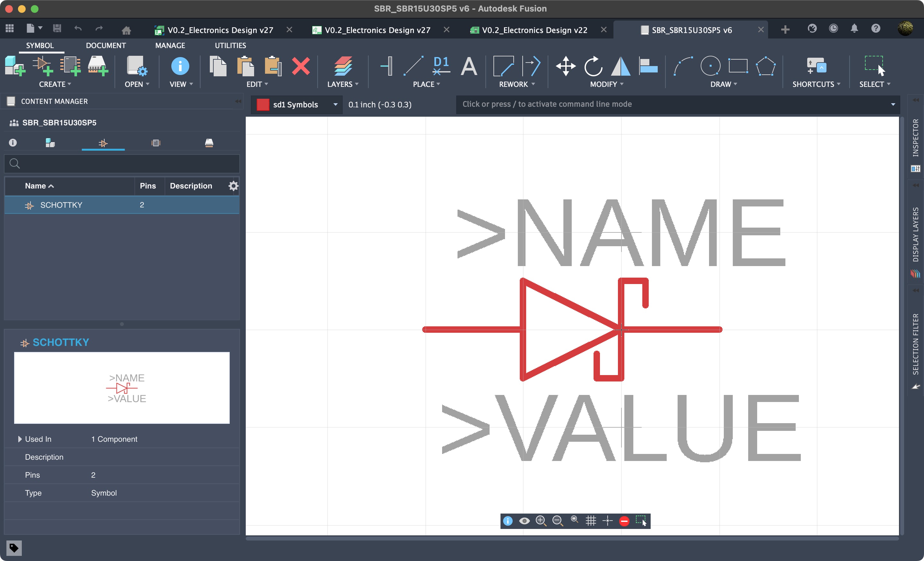
Task: Open the sd1 Symbols layer dropdown
Action: [335, 105]
